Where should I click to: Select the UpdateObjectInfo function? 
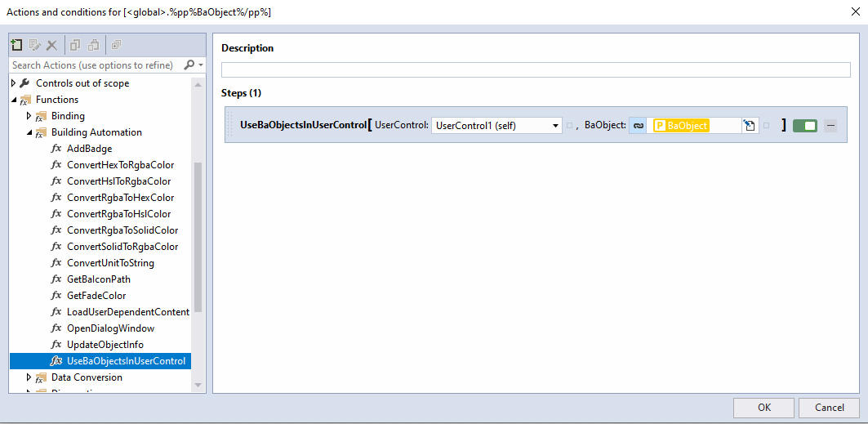(105, 344)
